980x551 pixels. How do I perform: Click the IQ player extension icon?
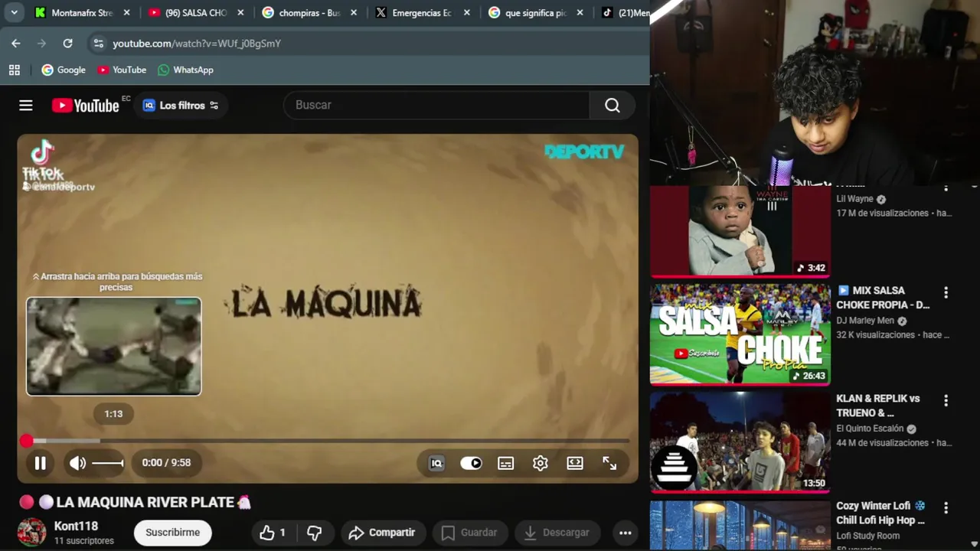tap(436, 463)
